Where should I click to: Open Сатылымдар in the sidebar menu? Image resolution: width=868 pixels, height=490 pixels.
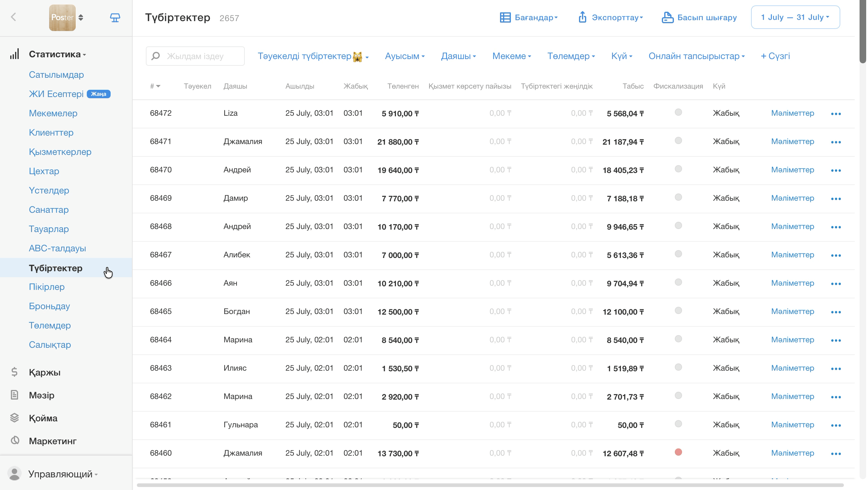pos(56,74)
